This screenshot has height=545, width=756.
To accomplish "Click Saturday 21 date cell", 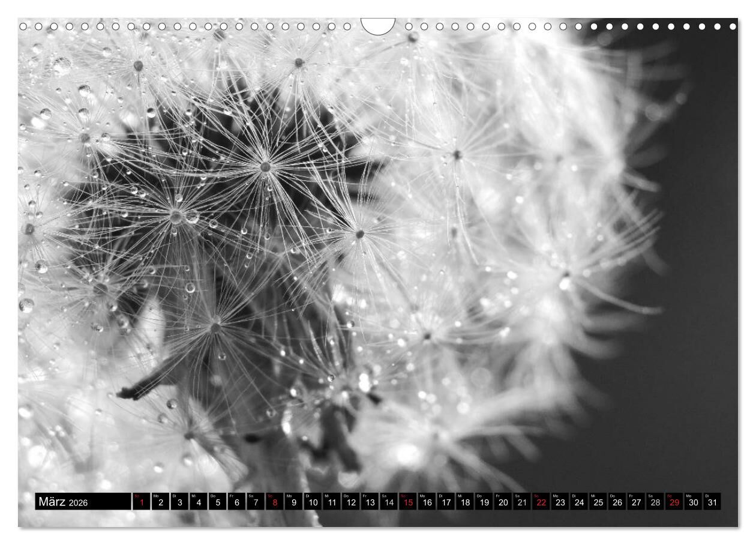I will (x=522, y=502).
